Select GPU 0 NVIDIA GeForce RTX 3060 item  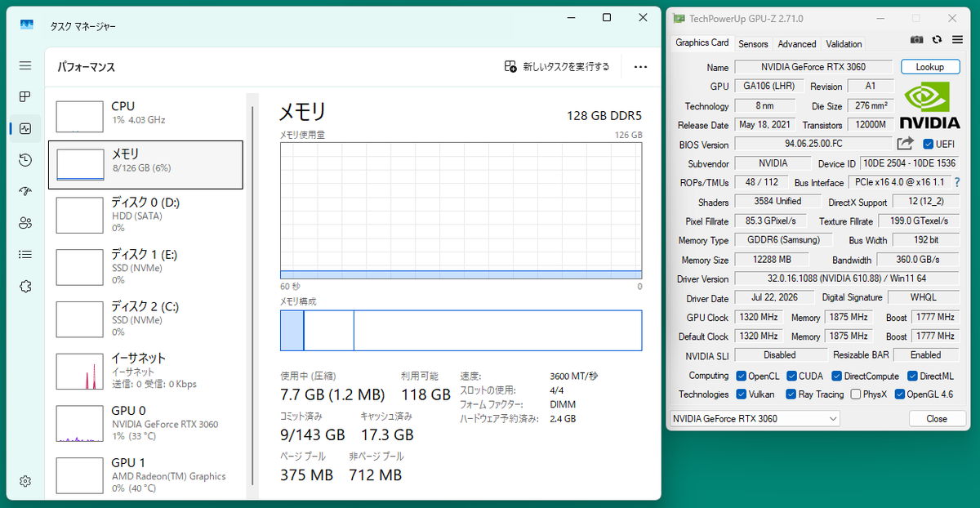click(x=145, y=423)
